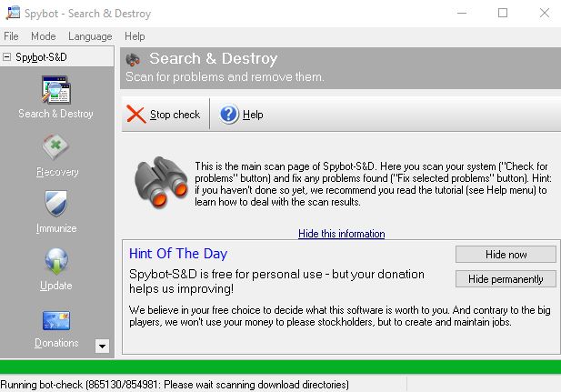Click the Search & Destroy page title

tap(214, 58)
